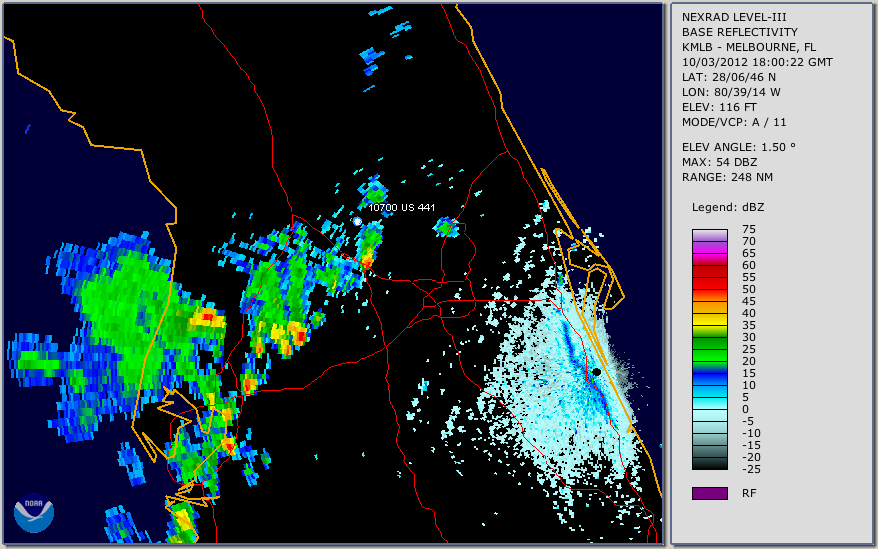
Task: Click the "KMLB - MELBOURNE, FL" station text
Action: 749,47
